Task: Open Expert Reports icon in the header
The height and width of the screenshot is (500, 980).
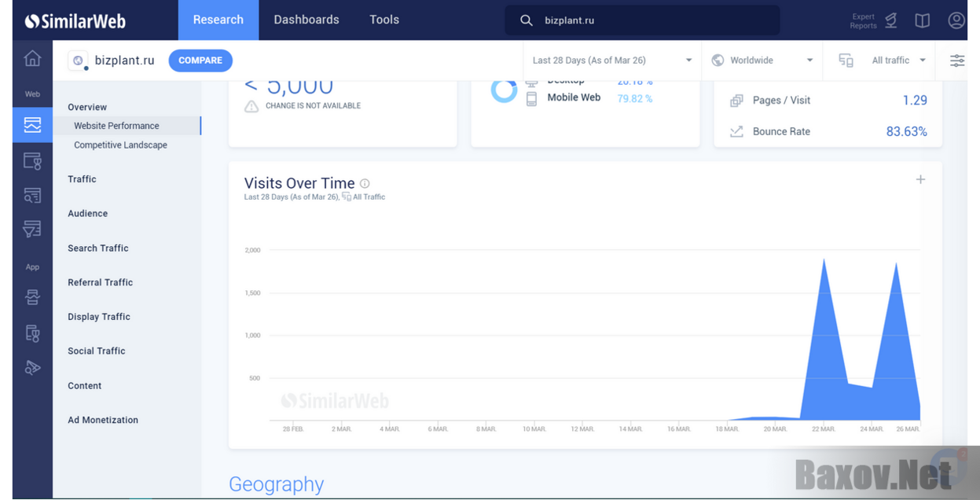Action: click(x=891, y=20)
